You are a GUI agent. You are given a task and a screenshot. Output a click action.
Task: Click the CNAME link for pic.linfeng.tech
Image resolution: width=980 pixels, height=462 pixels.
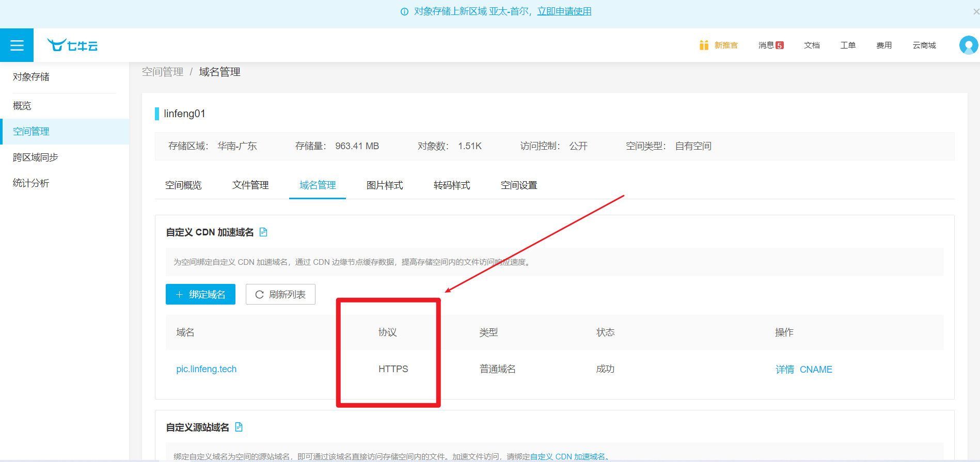pyautogui.click(x=816, y=370)
